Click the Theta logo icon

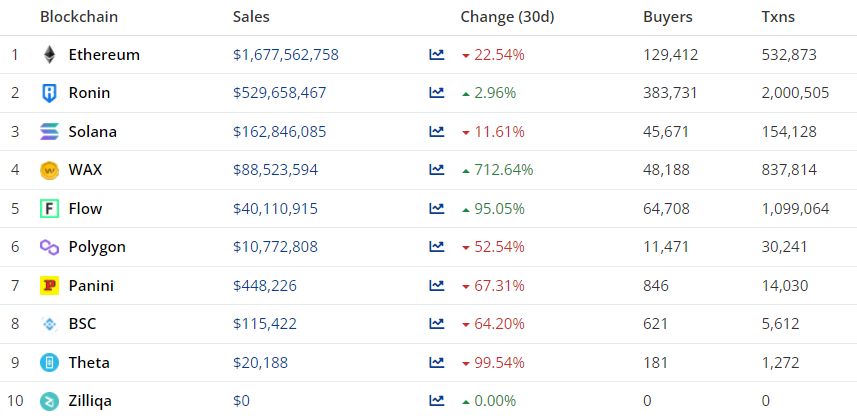[49, 363]
